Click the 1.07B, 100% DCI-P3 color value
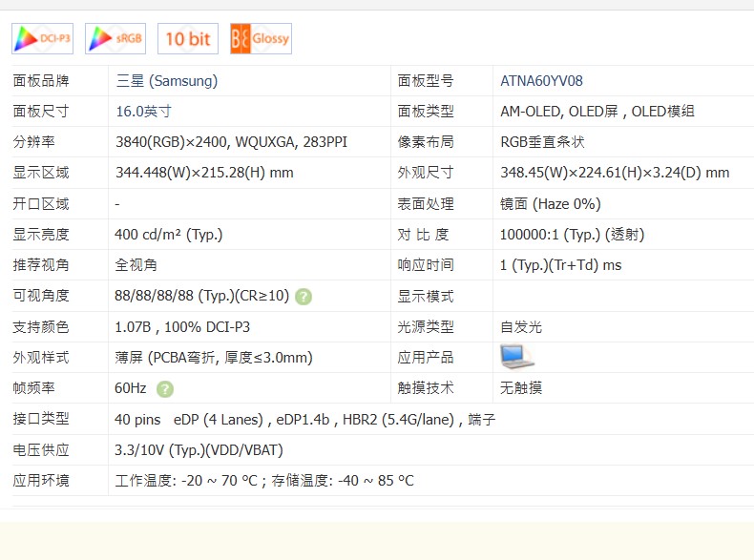This screenshot has height=560, width=754. 182,327
